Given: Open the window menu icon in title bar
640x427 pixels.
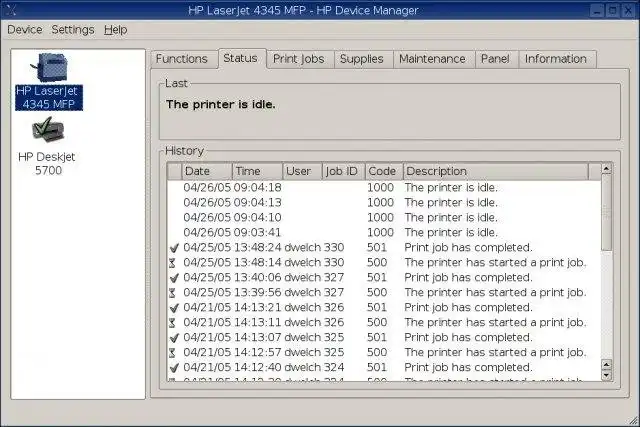Looking at the screenshot, I should pos(11,10).
